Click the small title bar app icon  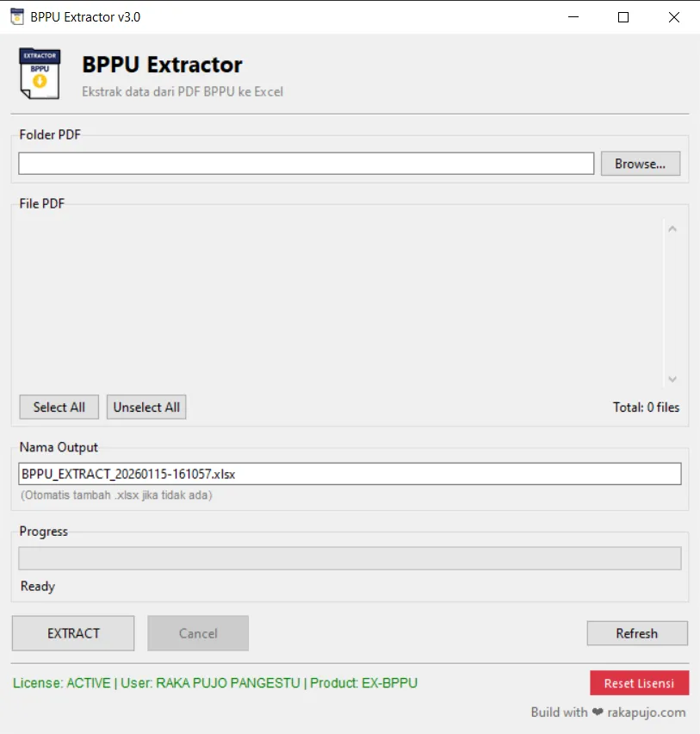click(16, 17)
